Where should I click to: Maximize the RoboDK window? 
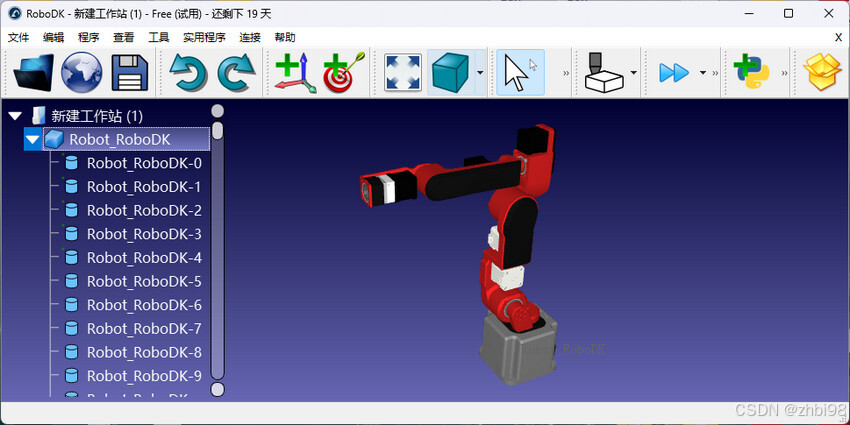789,14
